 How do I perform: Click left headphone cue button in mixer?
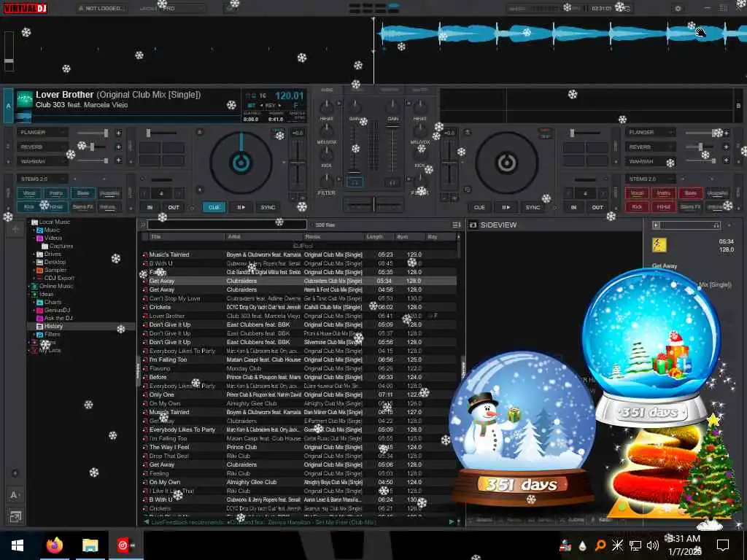(x=355, y=182)
